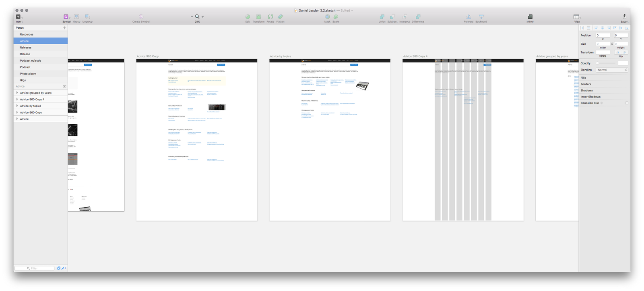
Task: Click the layer Filter search field
Action: coord(34,268)
